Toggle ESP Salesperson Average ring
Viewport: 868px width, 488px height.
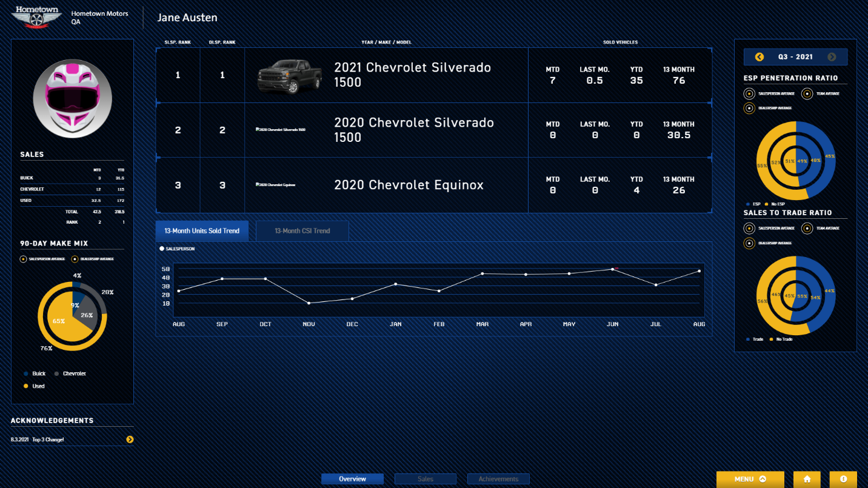[749, 94]
